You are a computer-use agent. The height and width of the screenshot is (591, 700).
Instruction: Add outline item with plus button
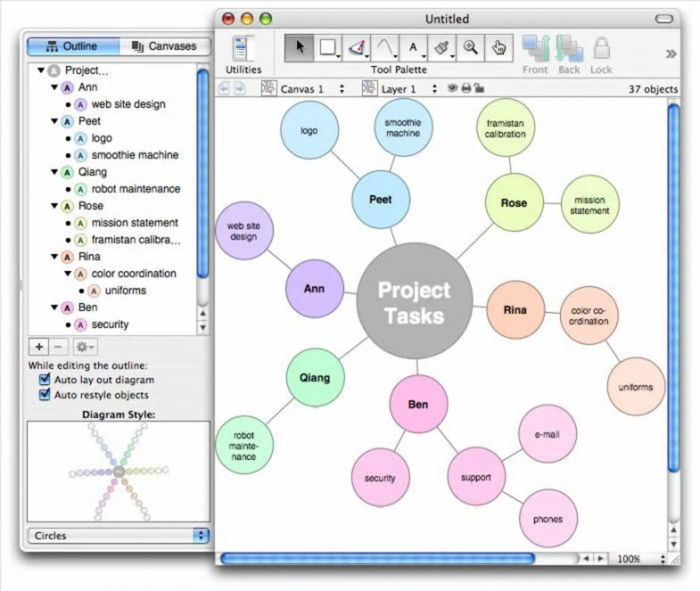point(39,347)
